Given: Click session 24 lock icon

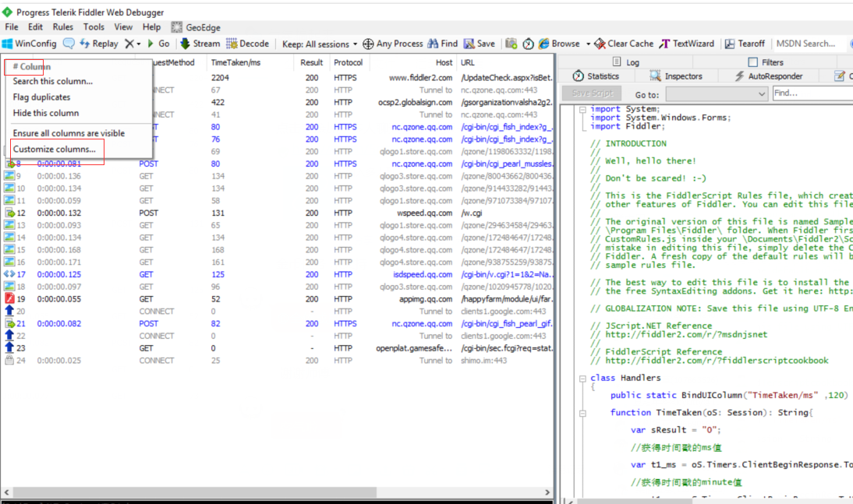Looking at the screenshot, I should click(9, 360).
